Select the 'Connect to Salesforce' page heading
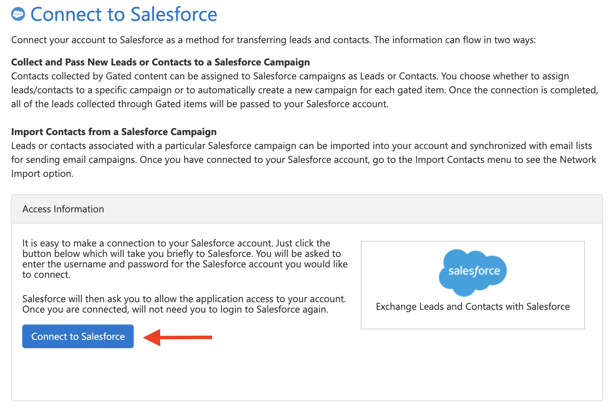 coord(124,14)
